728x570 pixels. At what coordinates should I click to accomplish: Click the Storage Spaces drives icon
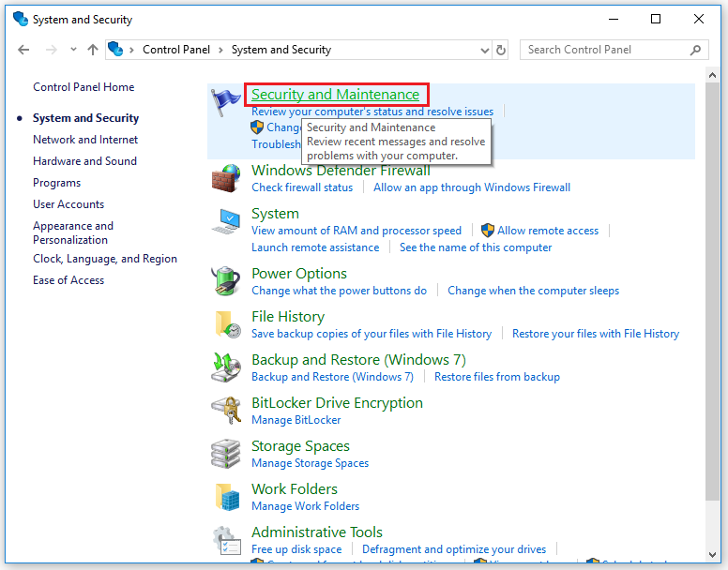[226, 453]
